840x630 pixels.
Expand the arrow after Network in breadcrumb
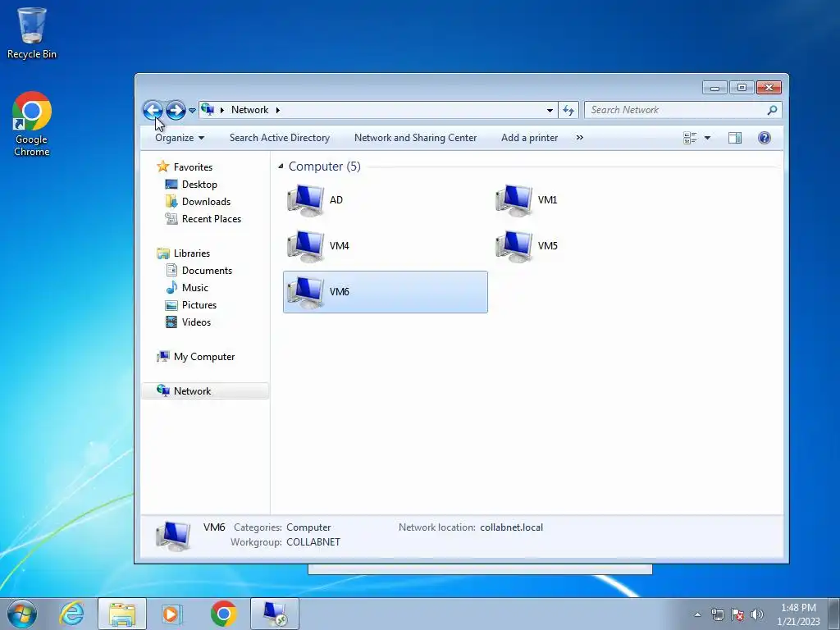tap(277, 111)
